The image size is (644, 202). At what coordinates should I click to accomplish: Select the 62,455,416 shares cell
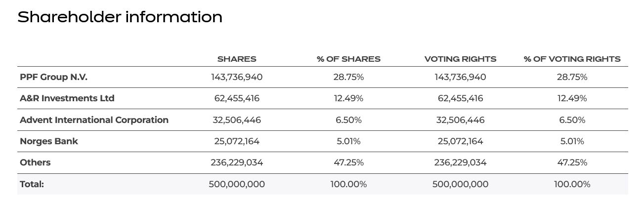point(237,98)
